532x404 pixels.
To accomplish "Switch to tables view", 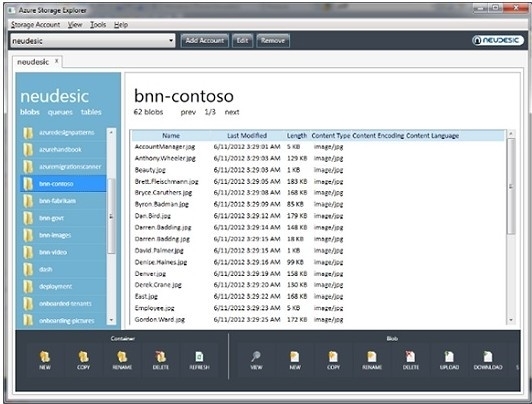I will (91, 112).
